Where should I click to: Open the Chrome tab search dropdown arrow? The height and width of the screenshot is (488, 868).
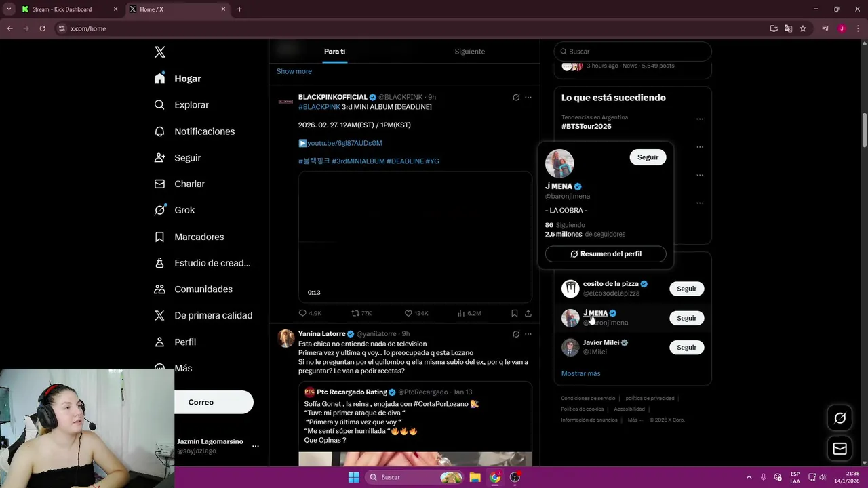coord(9,9)
